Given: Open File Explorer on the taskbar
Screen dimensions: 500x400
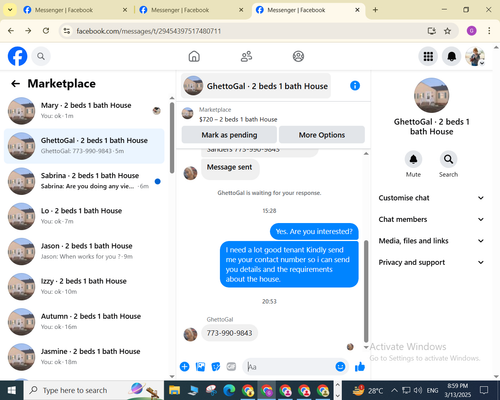Looking at the screenshot, I should [174, 390].
